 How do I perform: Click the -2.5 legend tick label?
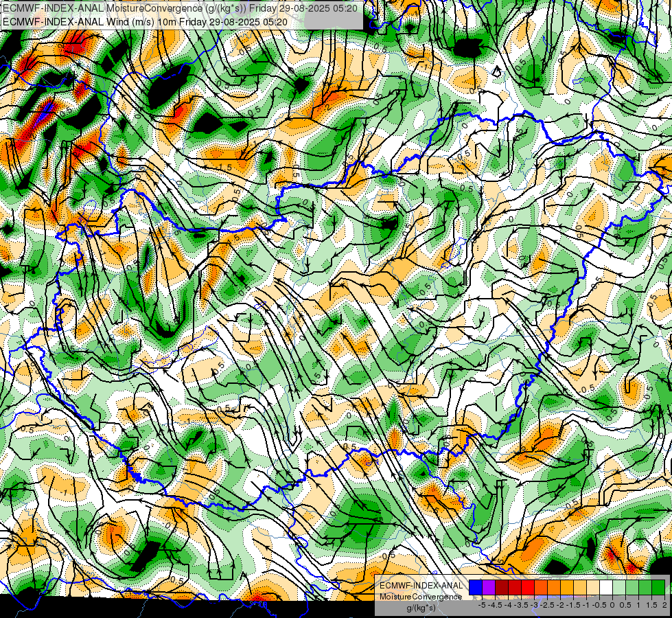547,605
